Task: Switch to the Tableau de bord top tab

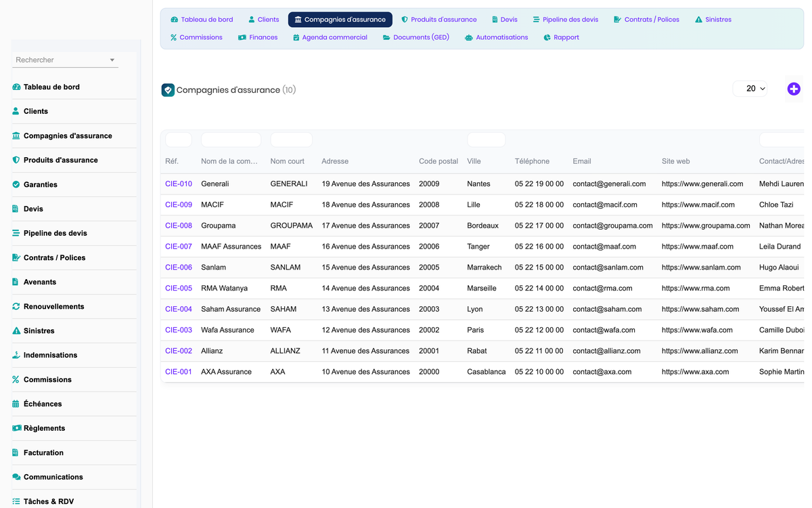Action: [x=202, y=20]
